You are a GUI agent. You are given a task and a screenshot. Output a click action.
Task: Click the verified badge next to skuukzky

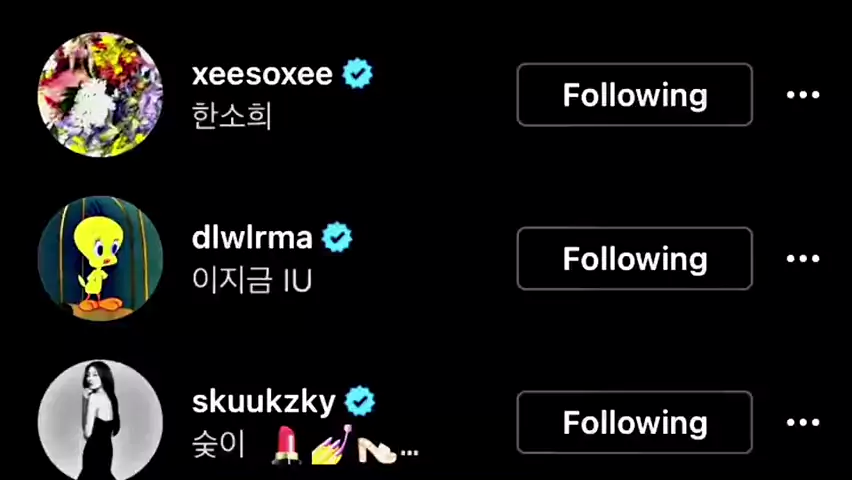[x=360, y=401]
